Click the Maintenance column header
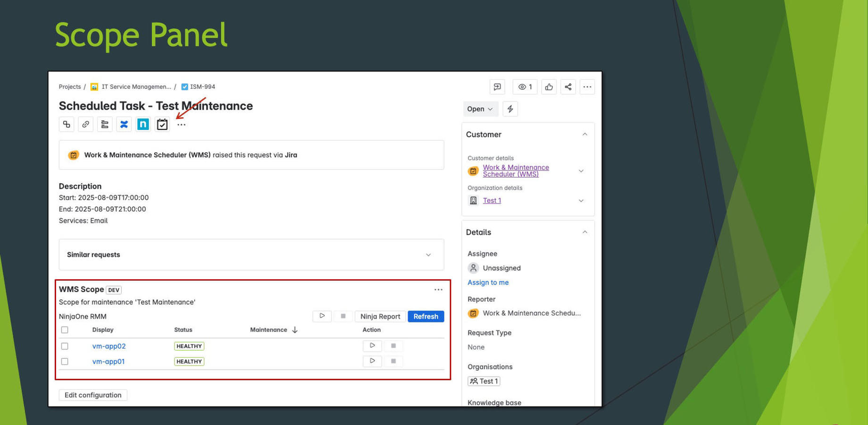 click(268, 330)
